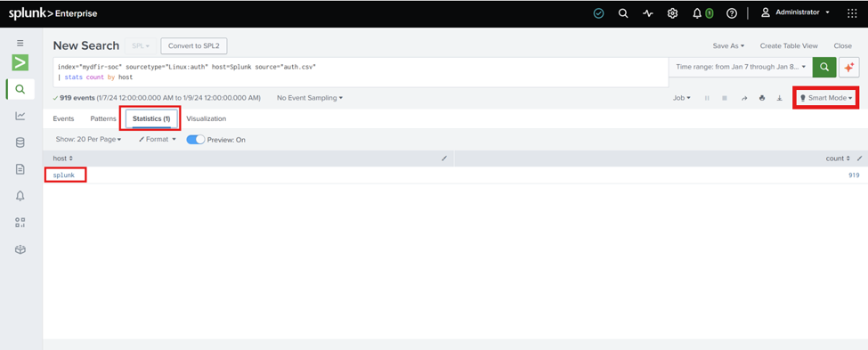Open Show 20 Per Page dropdown
The width and height of the screenshot is (868, 350).
(88, 140)
